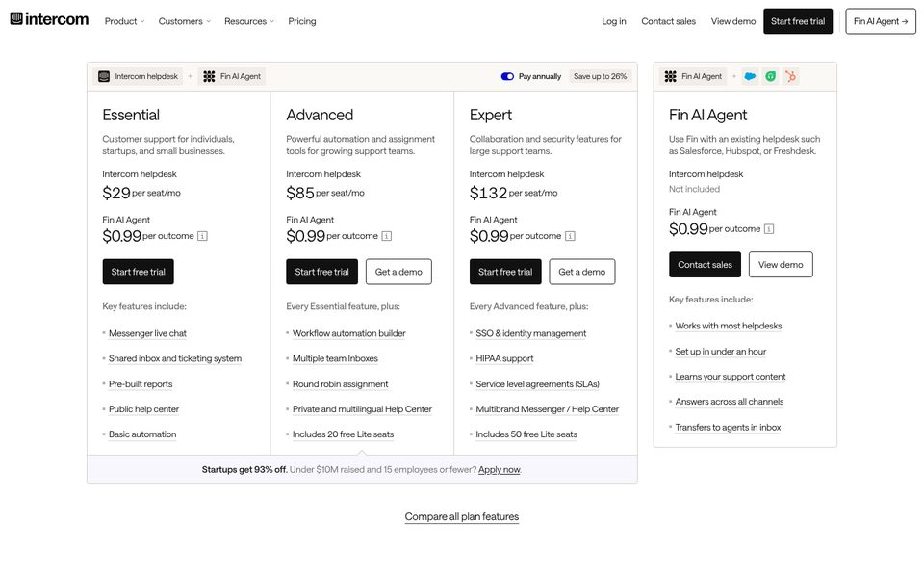Viewport: 924px width, 578px height.
Task: Open the Fin AI Agent card per-outcome info icon
Action: click(769, 229)
